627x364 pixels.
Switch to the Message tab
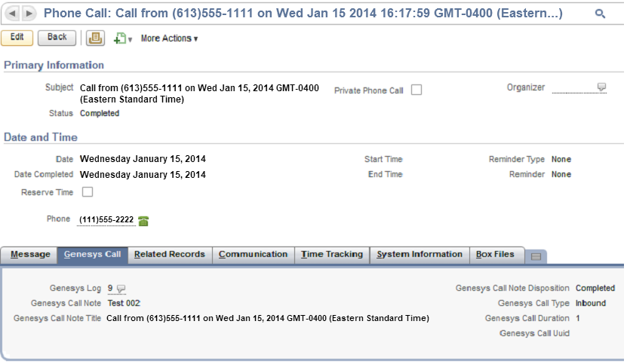(30, 255)
